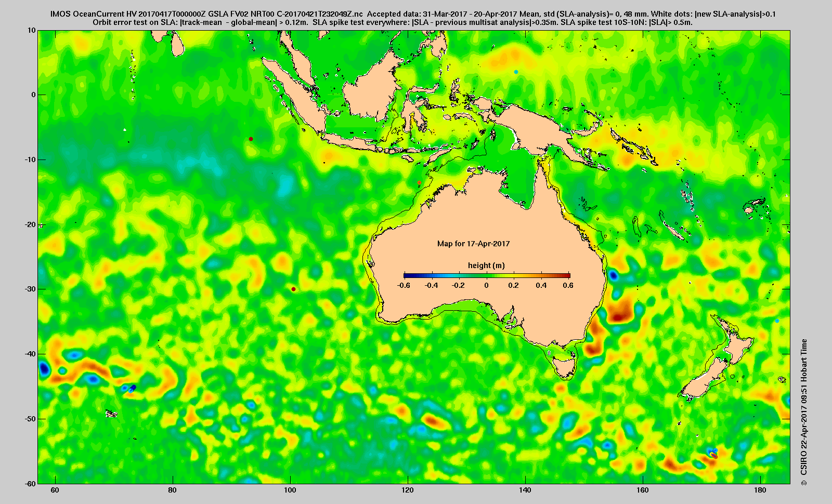Click New Zealand's South Island

(705, 378)
